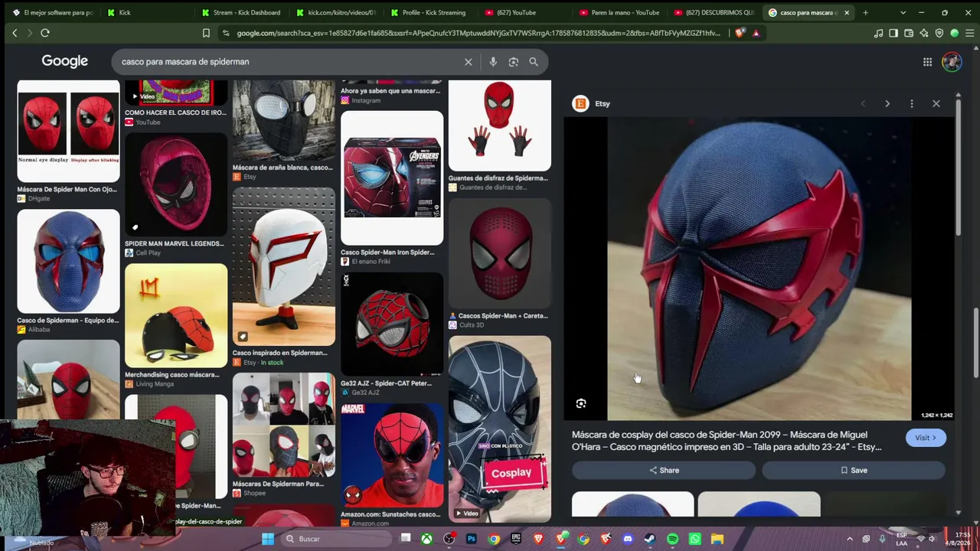The height and width of the screenshot is (551, 980).
Task: Open Windows Start menu
Action: tap(267, 539)
